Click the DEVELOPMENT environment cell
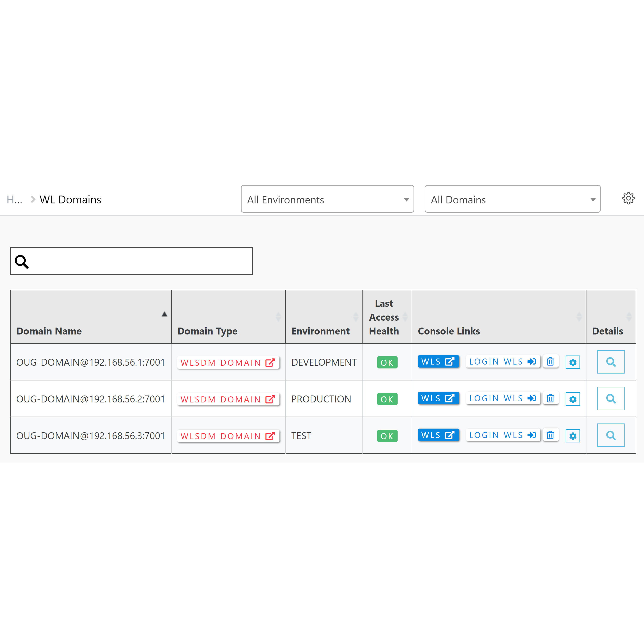 [324, 362]
